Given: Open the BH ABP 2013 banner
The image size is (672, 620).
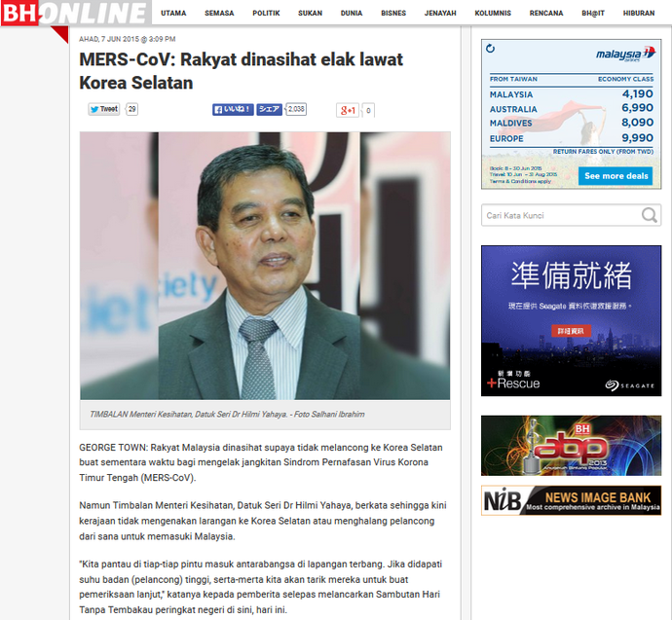Looking at the screenshot, I should coord(571,446).
